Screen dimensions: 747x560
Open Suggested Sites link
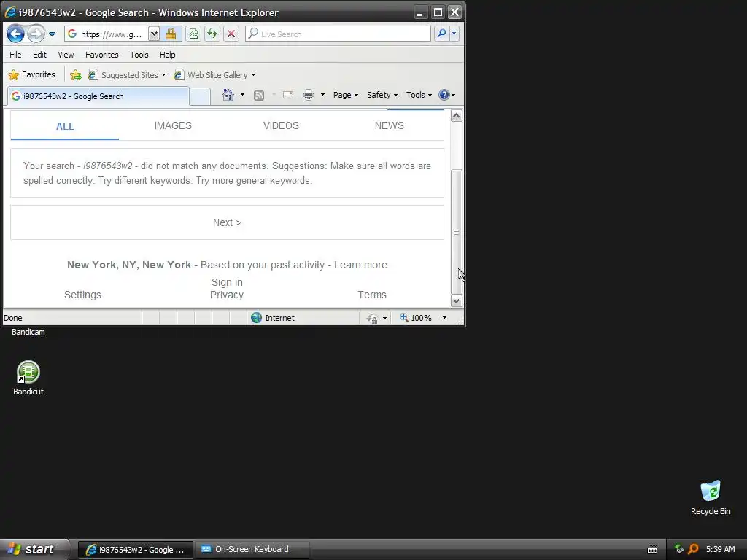click(x=127, y=75)
